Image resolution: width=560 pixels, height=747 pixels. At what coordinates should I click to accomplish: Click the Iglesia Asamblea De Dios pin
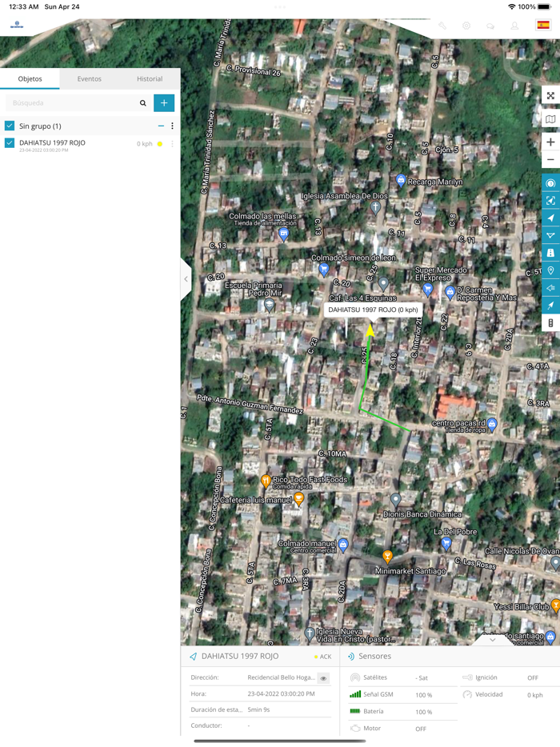pyautogui.click(x=375, y=208)
